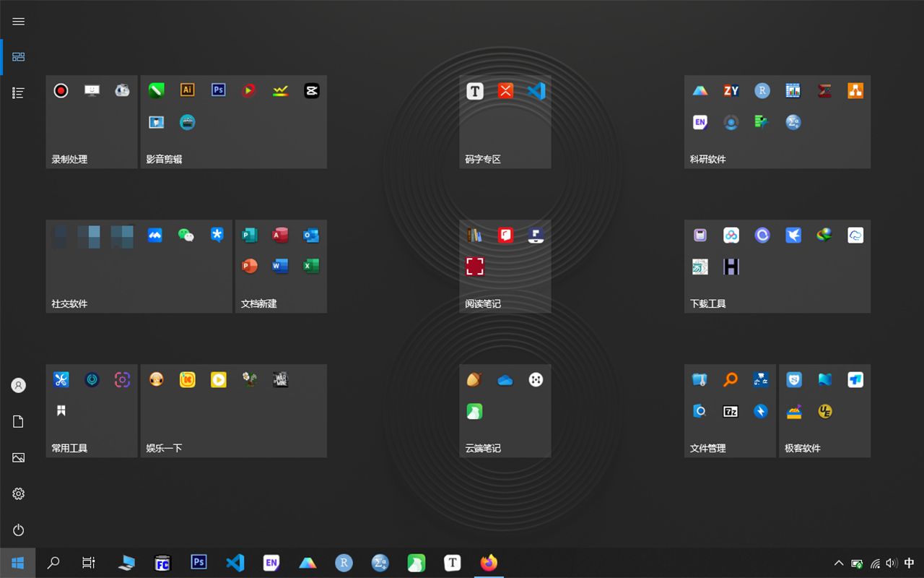This screenshot has width=924, height=578.
Task: Open Task View on the taskbar
Action: (89, 563)
